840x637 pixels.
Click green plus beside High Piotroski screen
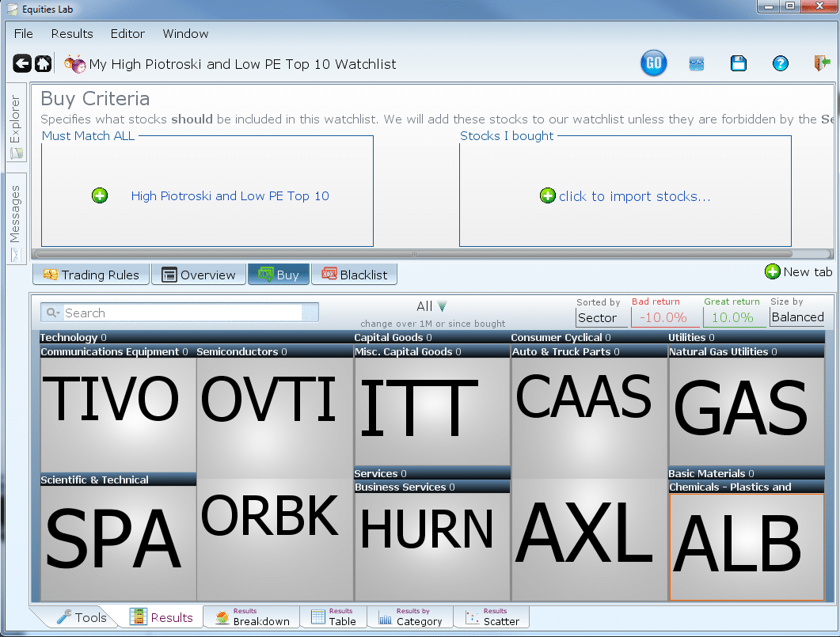[100, 195]
